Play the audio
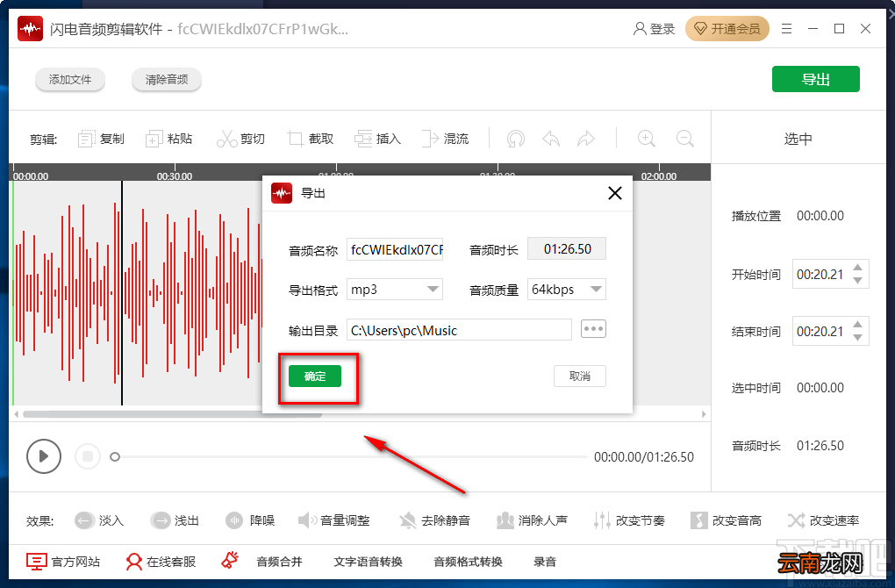The width and height of the screenshot is (895, 588). [43, 456]
